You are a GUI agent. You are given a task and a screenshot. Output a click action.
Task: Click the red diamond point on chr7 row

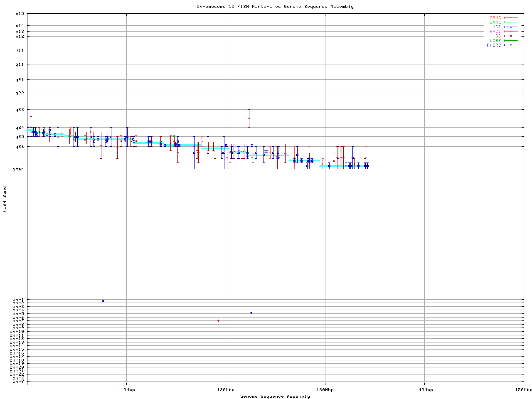[x=218, y=320]
